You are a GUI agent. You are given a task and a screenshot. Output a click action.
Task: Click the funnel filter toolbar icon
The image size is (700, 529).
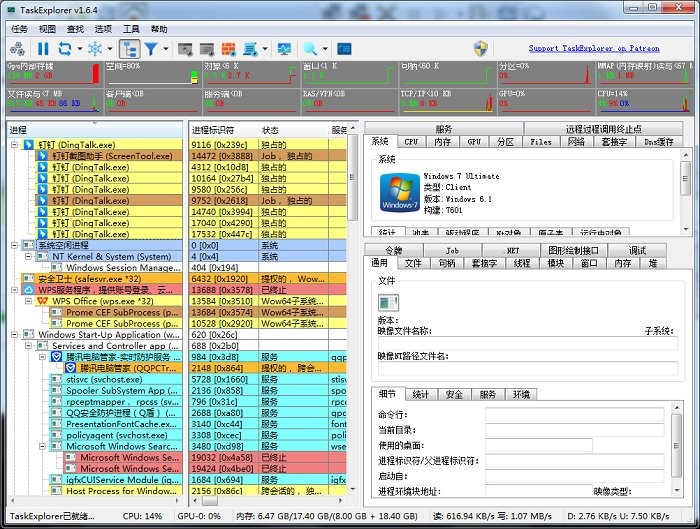[x=151, y=48]
